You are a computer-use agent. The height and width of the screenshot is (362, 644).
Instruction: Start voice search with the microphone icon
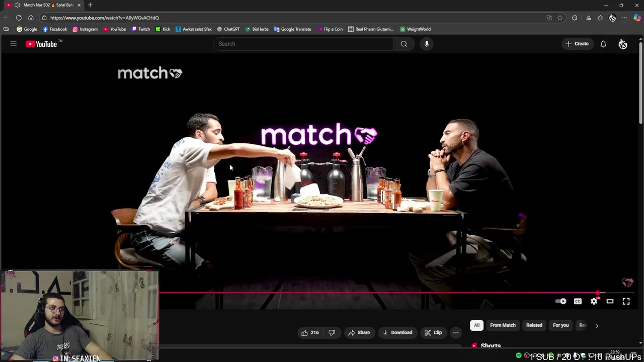point(427,44)
